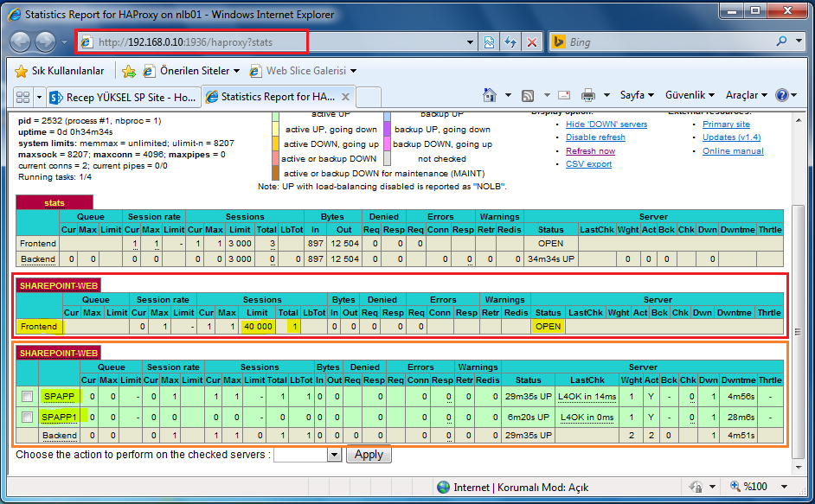Open the recent pages history dropdown
This screenshot has width=815, height=504.
(x=64, y=42)
